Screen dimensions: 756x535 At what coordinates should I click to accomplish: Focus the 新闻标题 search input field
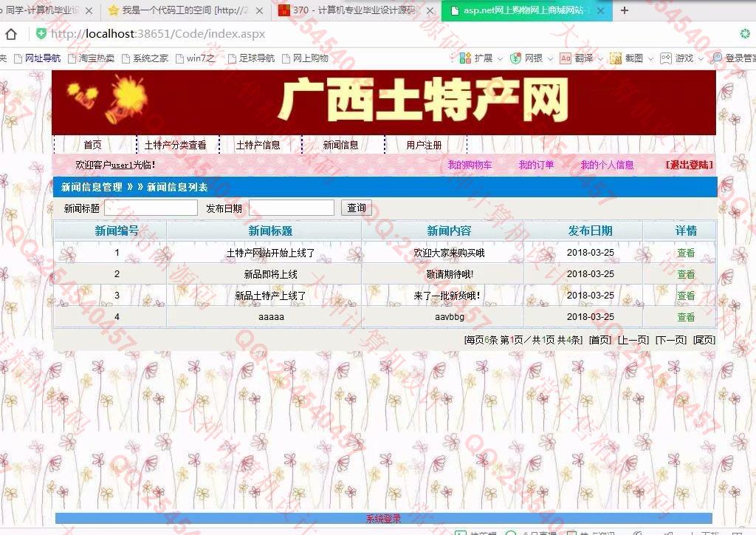[151, 208]
